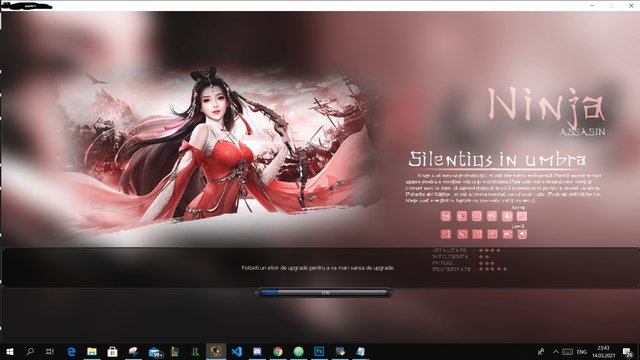Image resolution: width=640 pixels, height=360 pixels.
Task: Launch Microsoft Edge from the taskbar
Action: pos(71,351)
